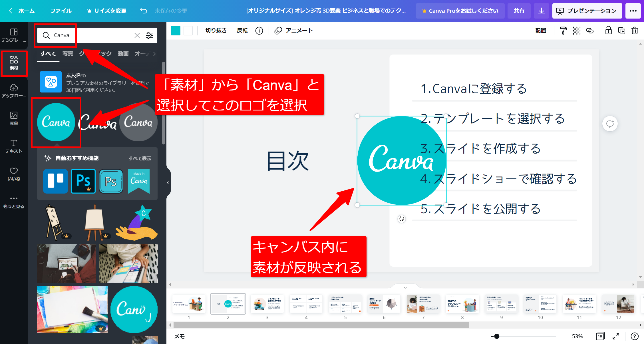Screen dimensions: 644x344
Task: Open grid view page count icon
Action: (x=600, y=336)
